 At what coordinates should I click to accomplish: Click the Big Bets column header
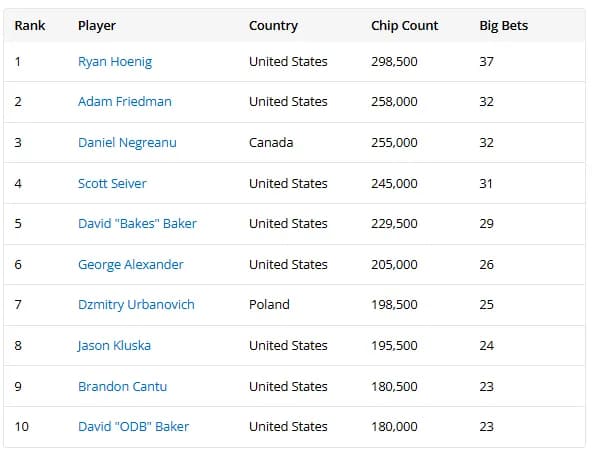pyautogui.click(x=504, y=26)
